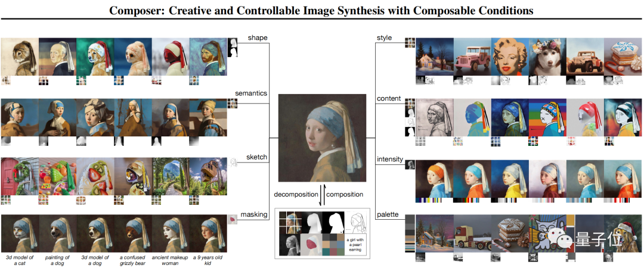The height and width of the screenshot is (268, 644).
Task: Click the "sketch" condition label
Action: click(256, 157)
